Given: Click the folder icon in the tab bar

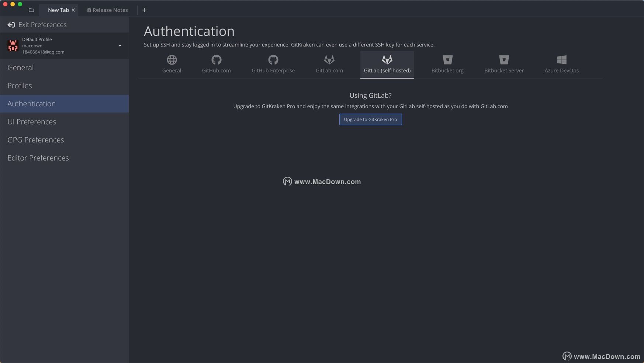Looking at the screenshot, I should [31, 10].
